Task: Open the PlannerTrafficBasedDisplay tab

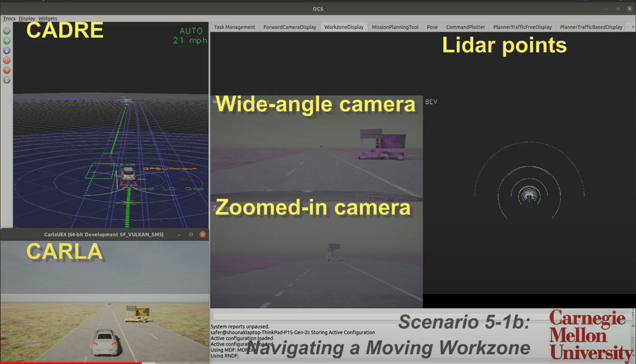Action: tap(591, 27)
